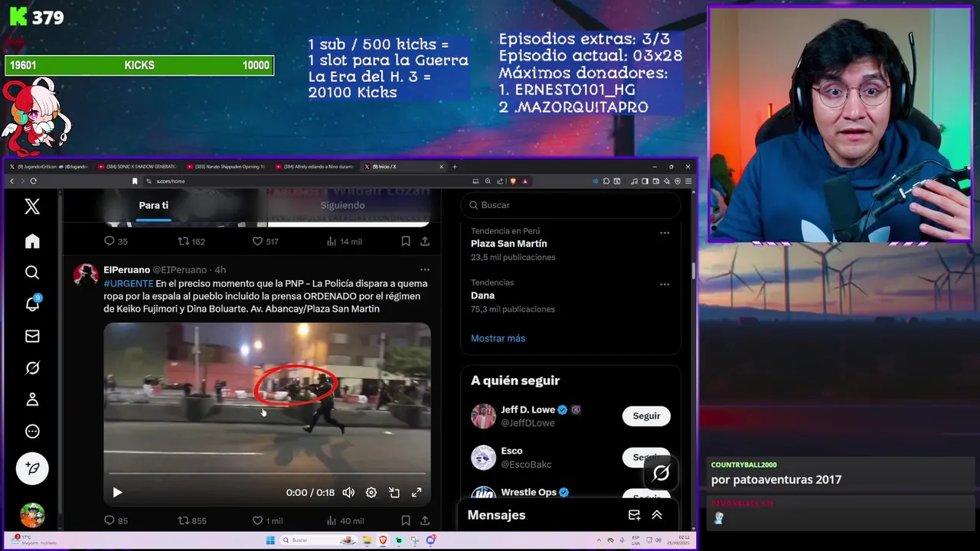Open Profile icon in X sidebar
The height and width of the screenshot is (551, 980).
(x=32, y=399)
